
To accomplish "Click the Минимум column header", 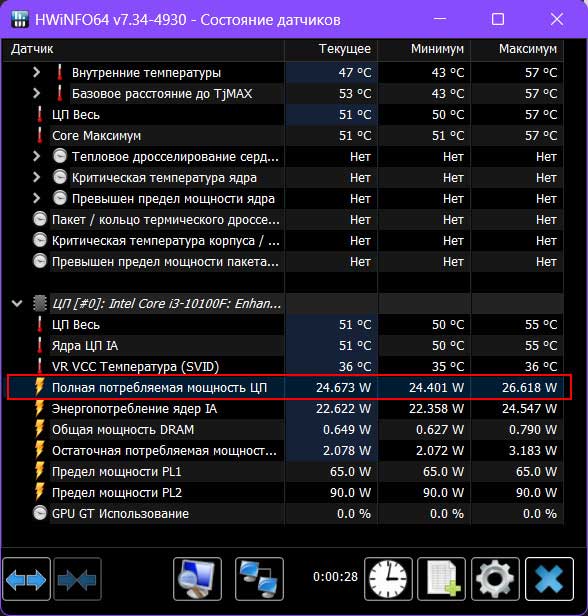I will pyautogui.click(x=424, y=49).
